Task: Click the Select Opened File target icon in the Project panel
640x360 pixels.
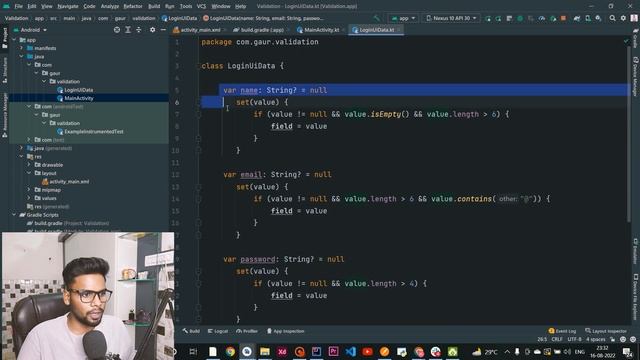Action: (117, 30)
